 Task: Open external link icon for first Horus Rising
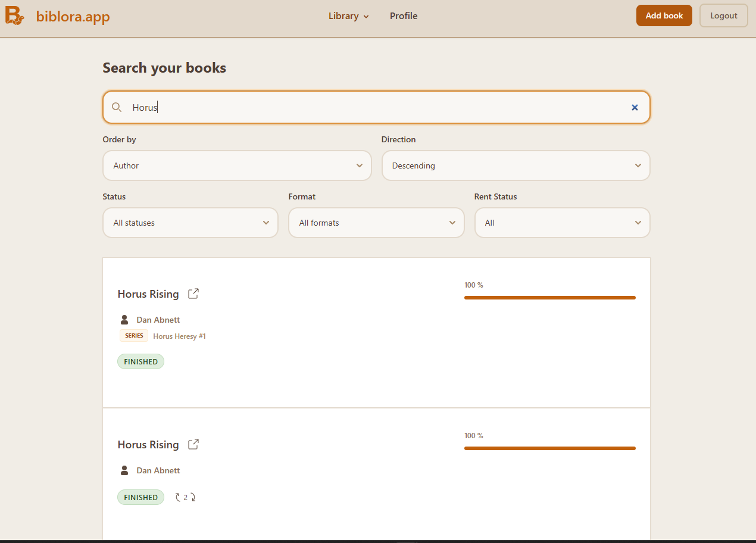[x=193, y=294]
